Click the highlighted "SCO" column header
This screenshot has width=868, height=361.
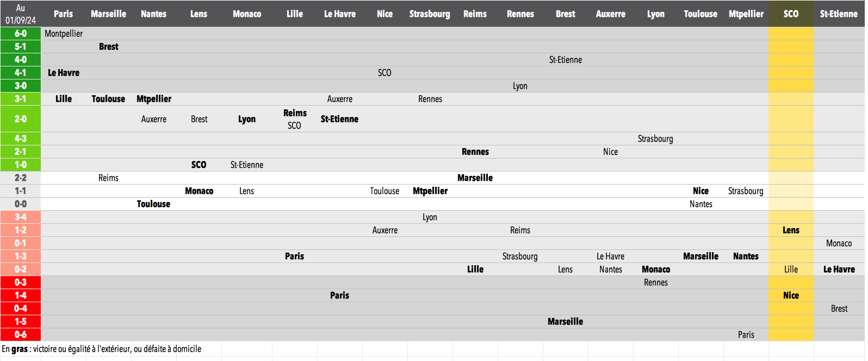[x=791, y=14]
